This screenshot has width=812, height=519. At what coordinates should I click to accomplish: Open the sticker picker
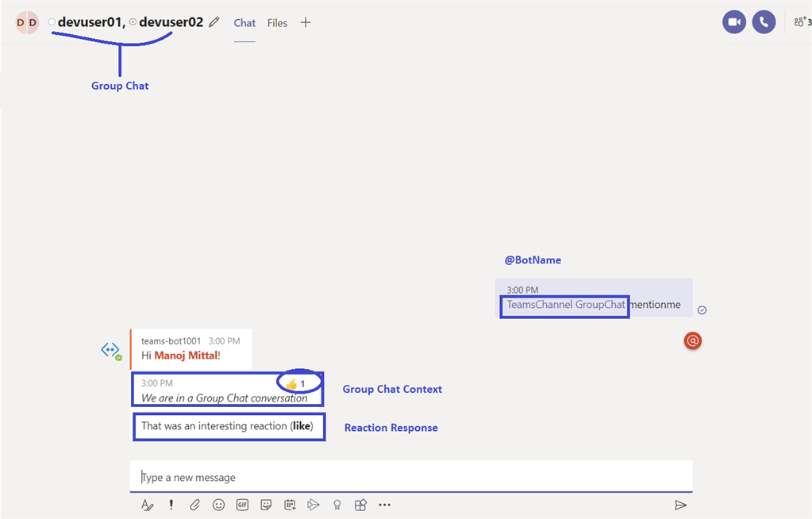coord(266,505)
